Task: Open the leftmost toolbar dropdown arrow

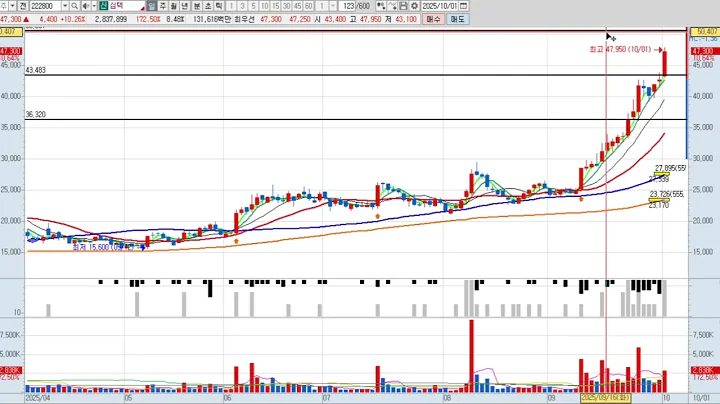Action: pyautogui.click(x=12, y=6)
